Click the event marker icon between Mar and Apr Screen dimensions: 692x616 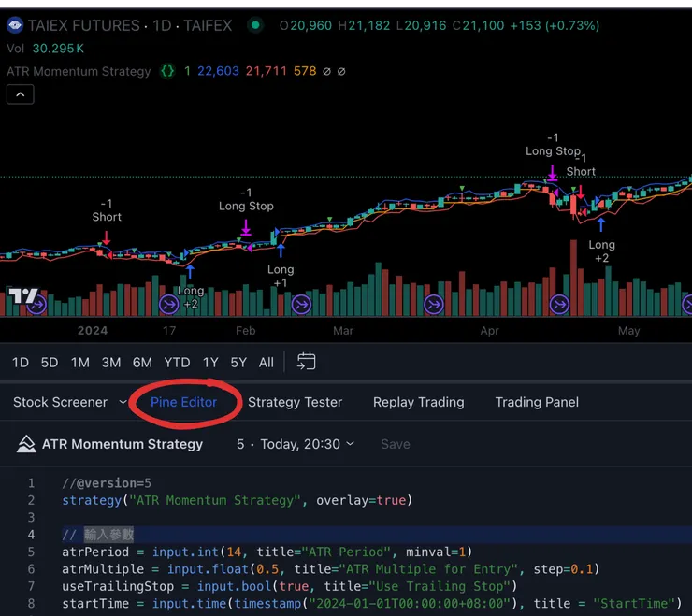click(434, 304)
